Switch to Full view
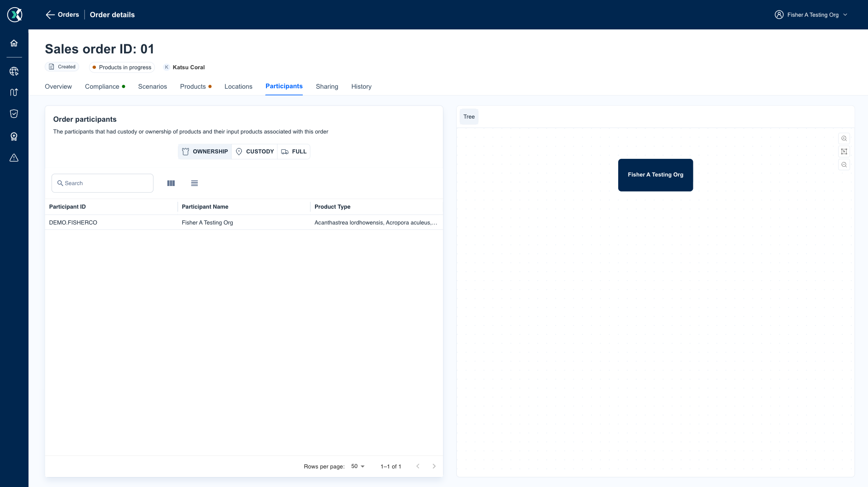 pos(294,152)
